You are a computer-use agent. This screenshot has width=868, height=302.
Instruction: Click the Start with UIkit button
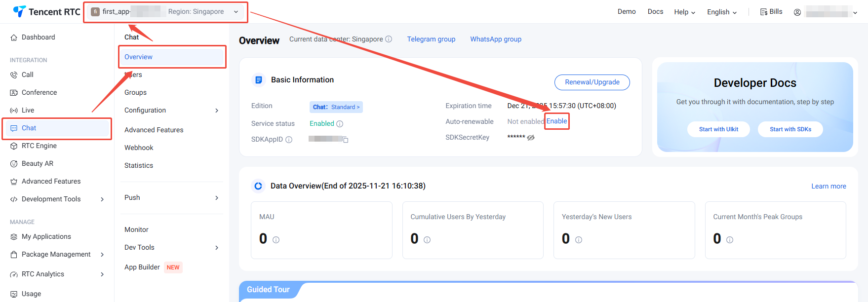point(718,129)
